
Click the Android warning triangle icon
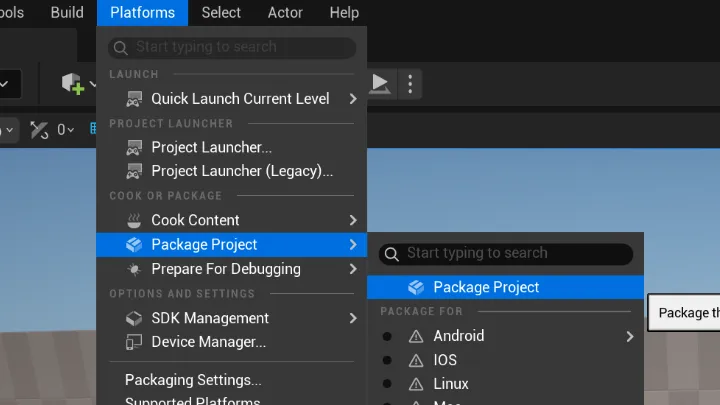[x=416, y=336]
